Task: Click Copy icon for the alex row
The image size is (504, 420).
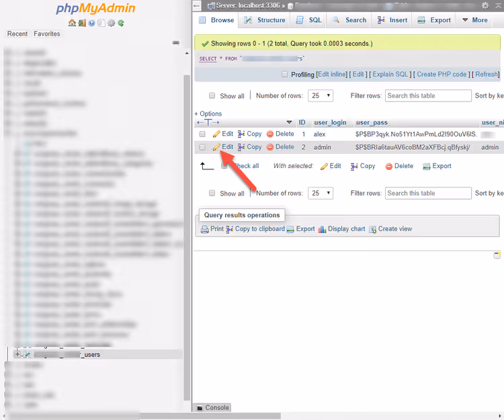Action: 241,134
